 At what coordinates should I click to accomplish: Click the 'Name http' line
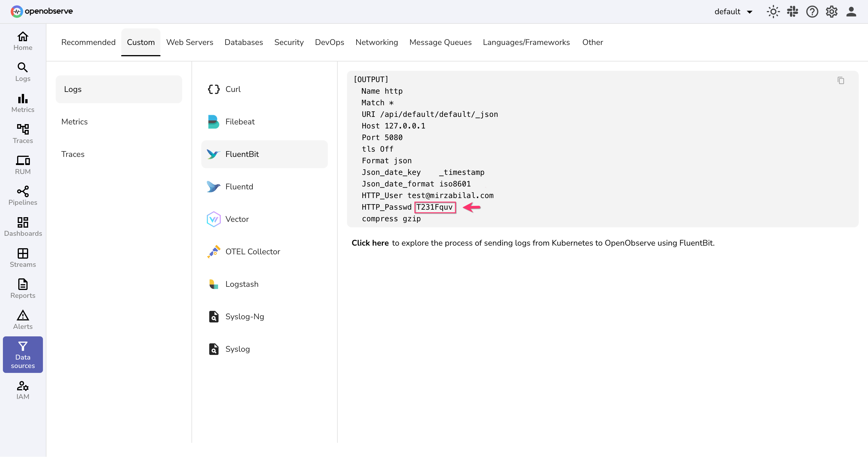click(382, 91)
